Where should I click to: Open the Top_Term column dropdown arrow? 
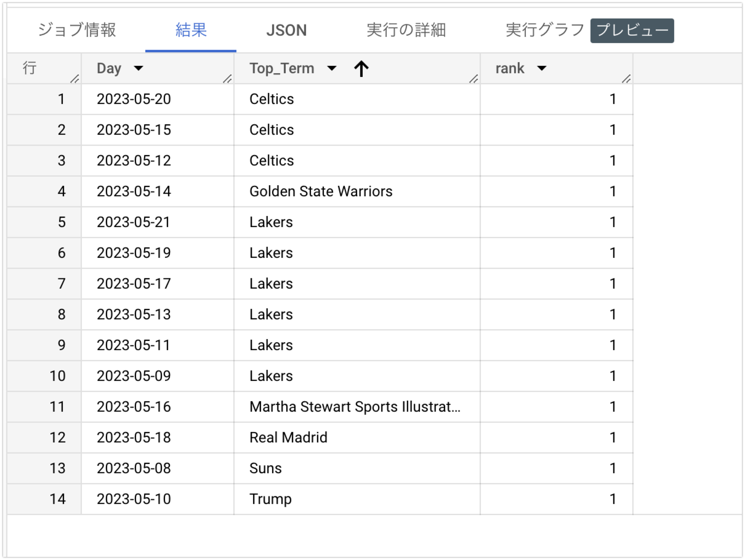click(332, 68)
